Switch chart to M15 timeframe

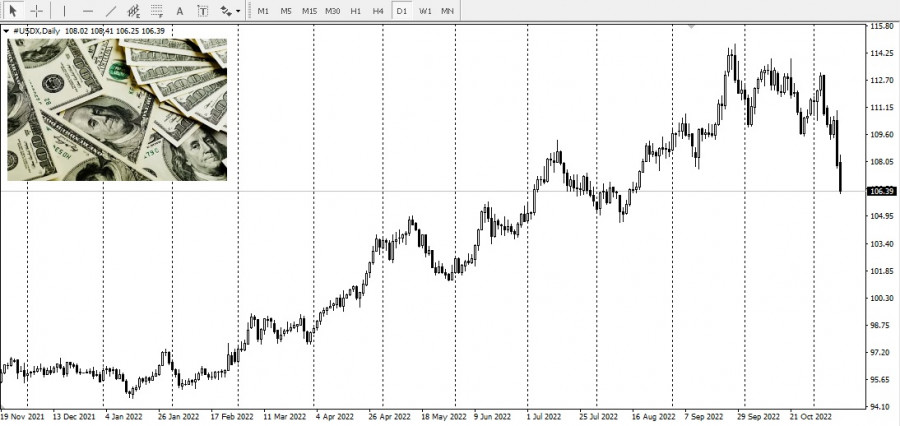click(x=309, y=11)
